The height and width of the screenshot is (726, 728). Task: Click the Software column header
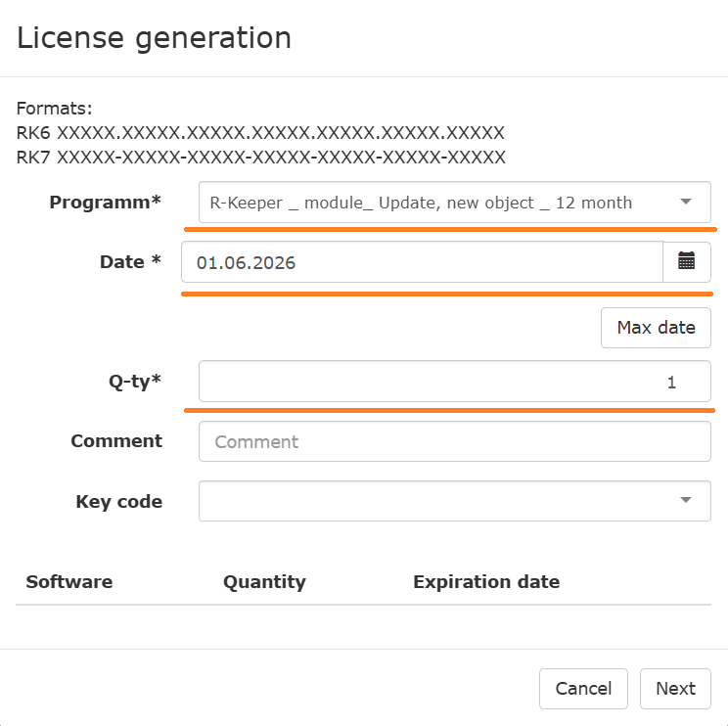click(69, 581)
